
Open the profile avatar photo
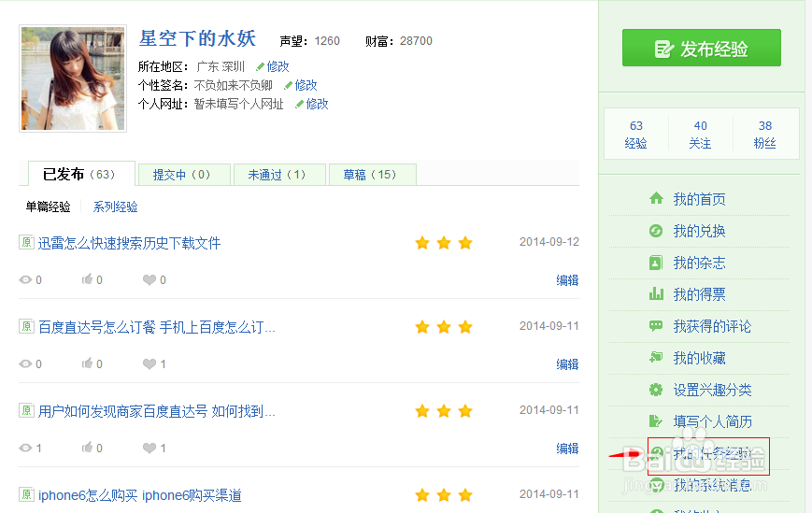tap(73, 78)
